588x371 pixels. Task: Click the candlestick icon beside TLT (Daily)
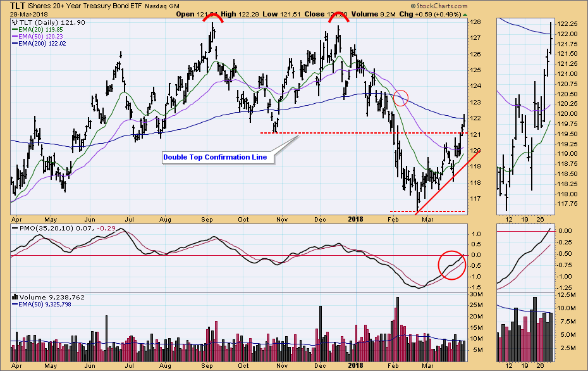pyautogui.click(x=15, y=23)
